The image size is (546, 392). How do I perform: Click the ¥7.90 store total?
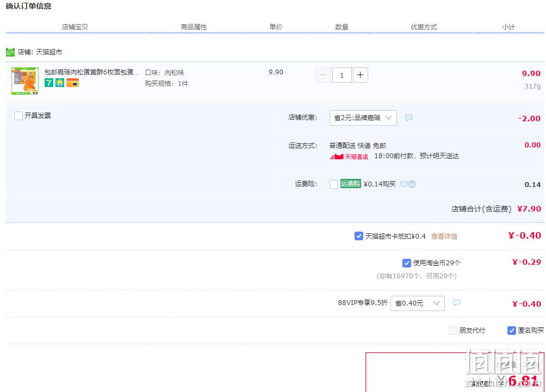point(529,209)
